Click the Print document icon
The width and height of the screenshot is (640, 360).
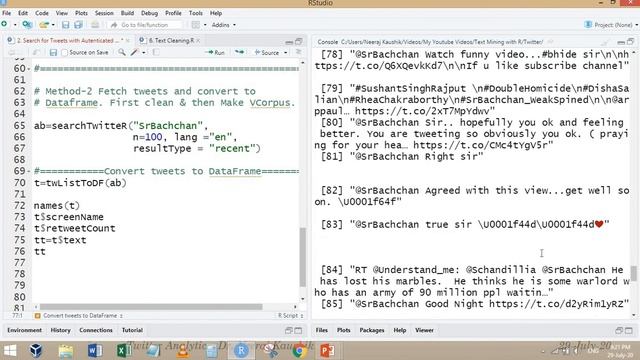pos(95,25)
